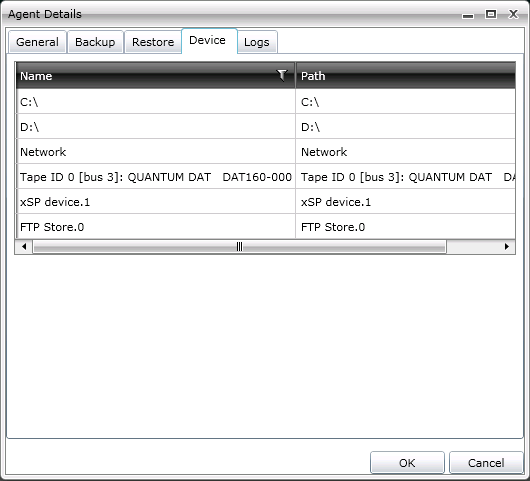530x481 pixels.
Task: Click the horizontal scrollbar thumb
Action: pyautogui.click(x=239, y=247)
